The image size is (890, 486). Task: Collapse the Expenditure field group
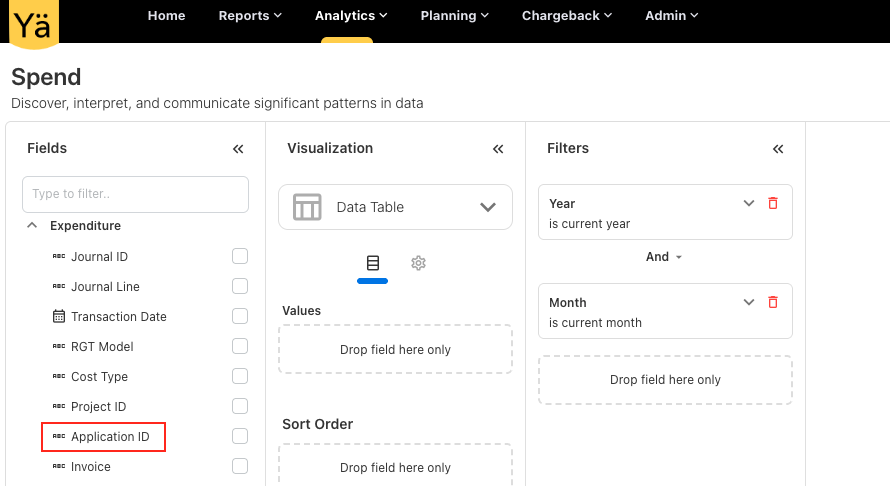(32, 226)
